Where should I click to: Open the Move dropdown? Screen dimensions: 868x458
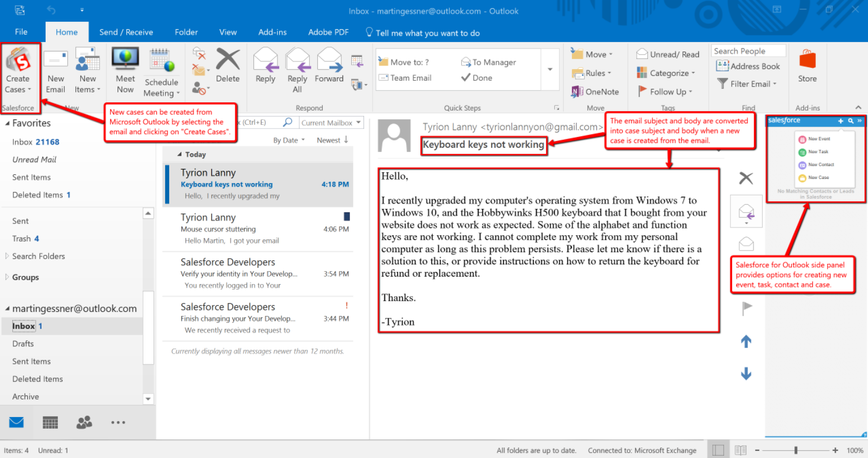click(592, 54)
